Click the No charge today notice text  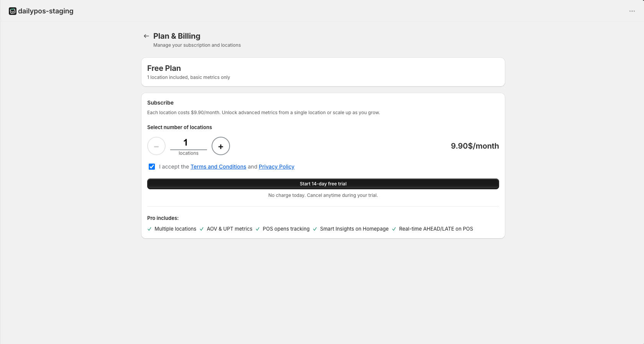click(x=323, y=195)
